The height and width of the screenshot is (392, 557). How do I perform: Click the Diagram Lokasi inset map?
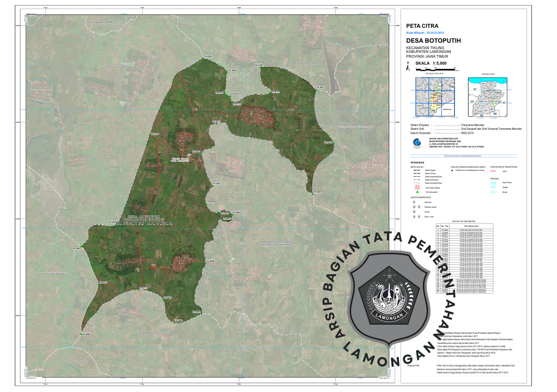coord(489,97)
